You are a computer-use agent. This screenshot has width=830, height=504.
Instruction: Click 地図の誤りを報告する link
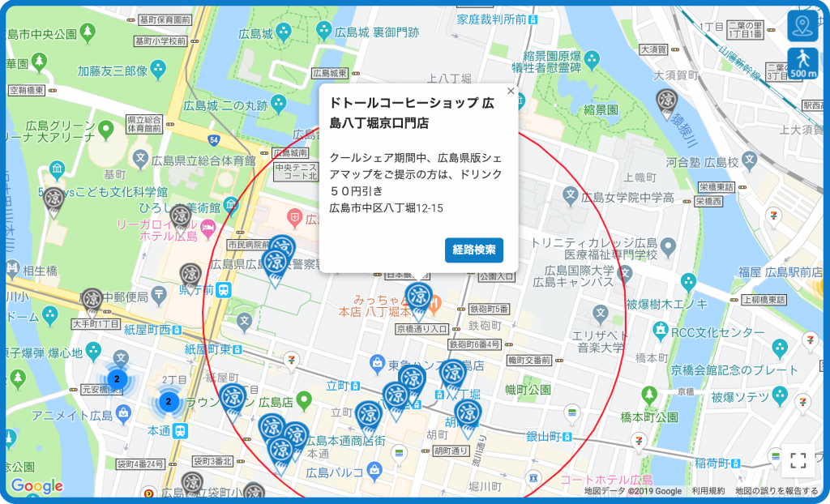(x=777, y=491)
